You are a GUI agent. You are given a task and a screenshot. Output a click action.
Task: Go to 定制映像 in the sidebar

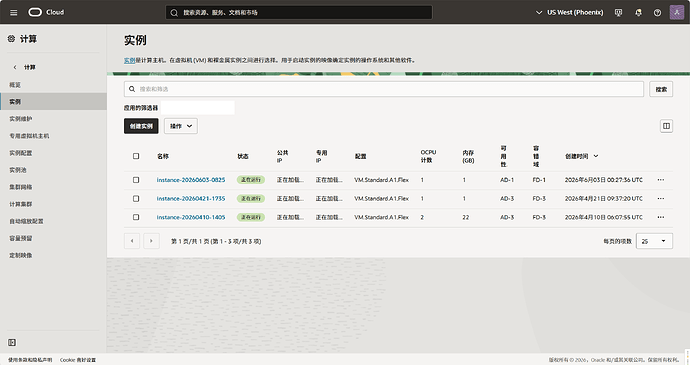(x=21, y=255)
